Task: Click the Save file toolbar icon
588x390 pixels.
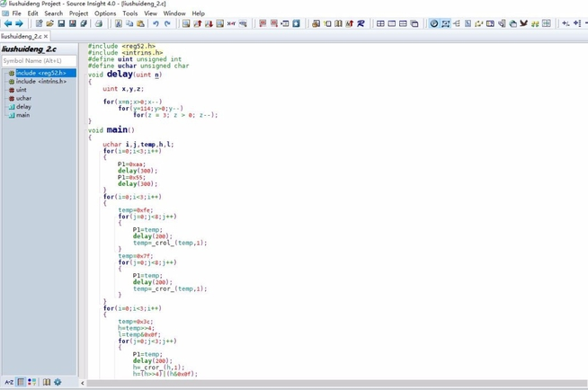Action: click(x=61, y=24)
